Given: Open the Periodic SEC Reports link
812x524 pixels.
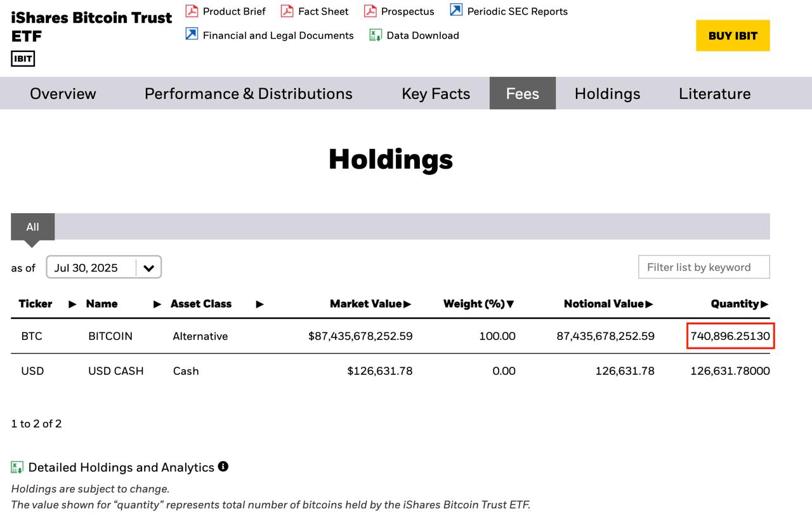Looking at the screenshot, I should (x=518, y=11).
